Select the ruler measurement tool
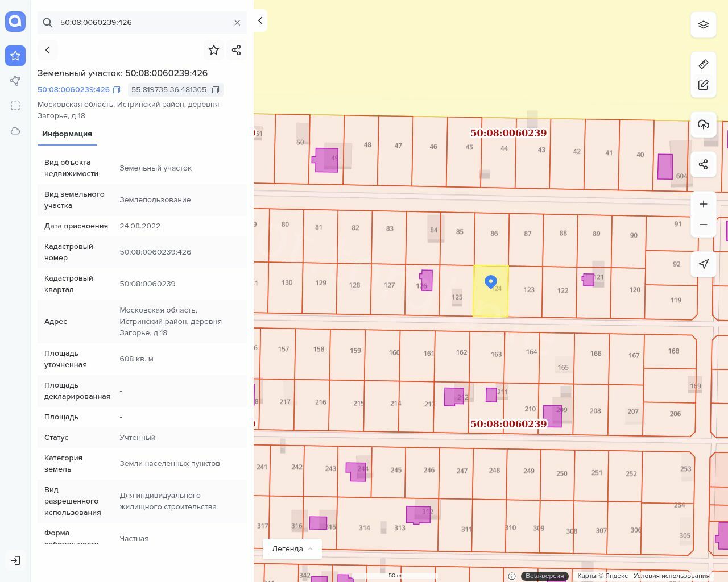Viewport: 728px width, 582px height. coord(703,64)
